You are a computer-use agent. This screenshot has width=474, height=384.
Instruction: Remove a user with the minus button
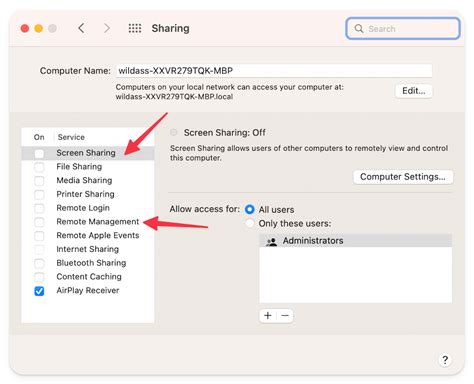285,315
